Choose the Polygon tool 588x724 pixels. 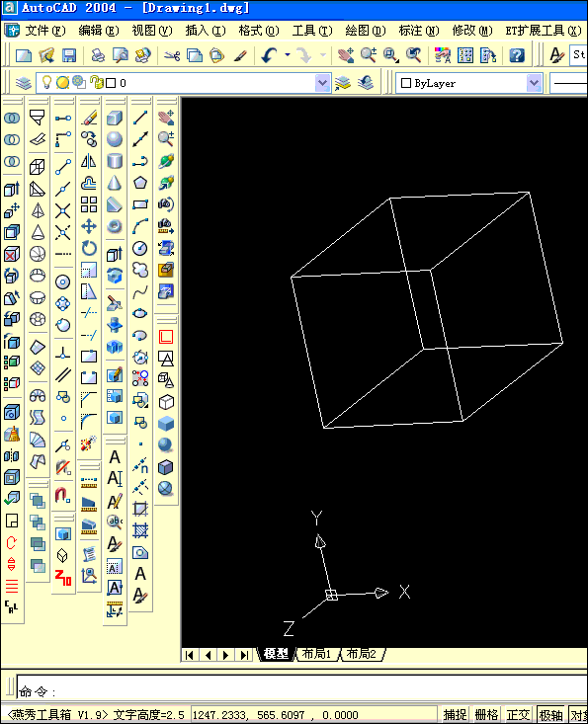pos(140,183)
